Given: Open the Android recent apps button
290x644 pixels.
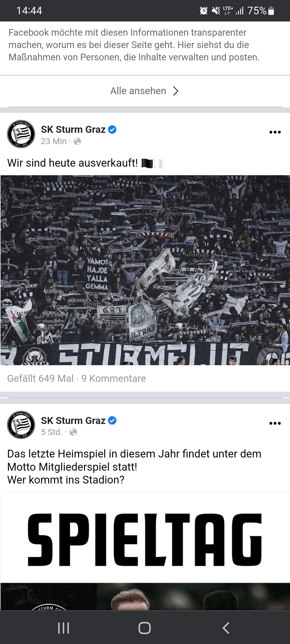Looking at the screenshot, I should pyautogui.click(x=64, y=628).
